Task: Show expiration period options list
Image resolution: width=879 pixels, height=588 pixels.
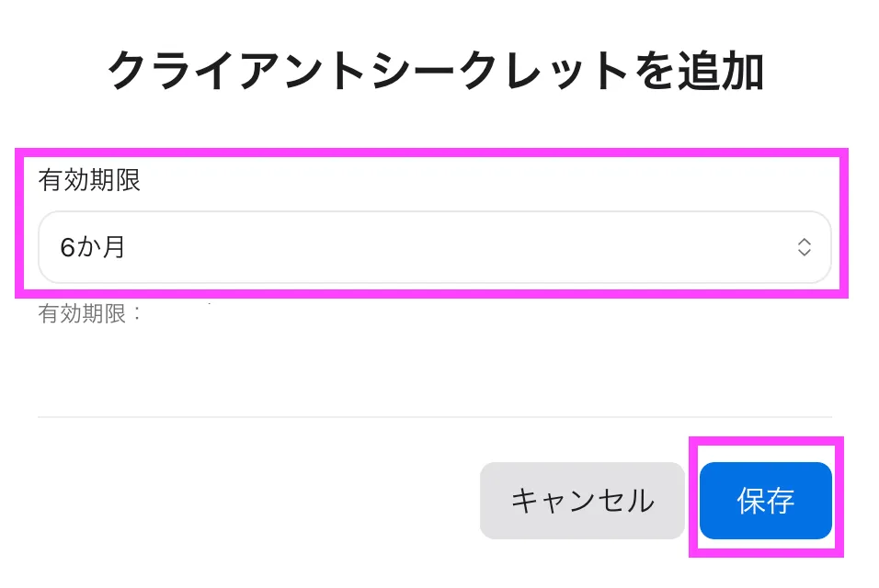Action: pos(434,247)
